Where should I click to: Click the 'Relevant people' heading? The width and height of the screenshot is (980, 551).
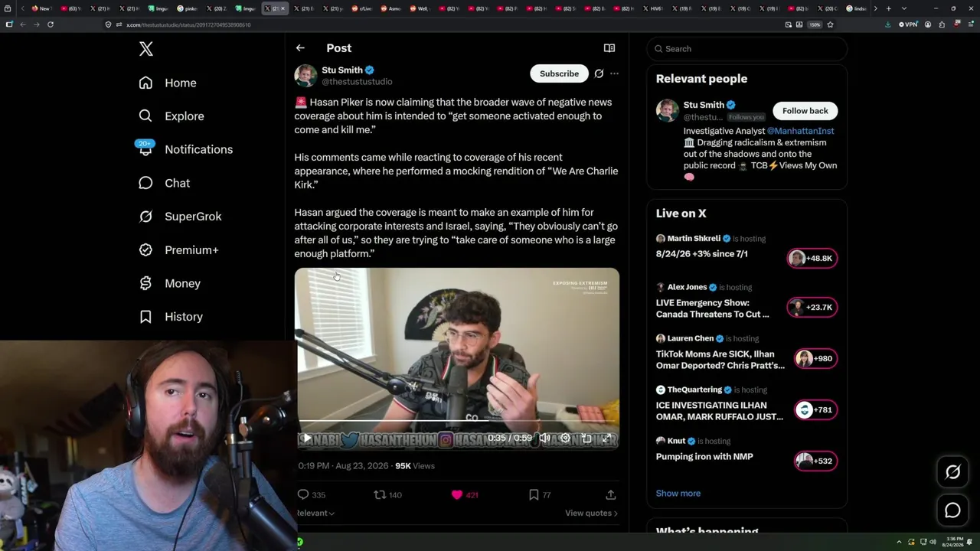coord(701,79)
